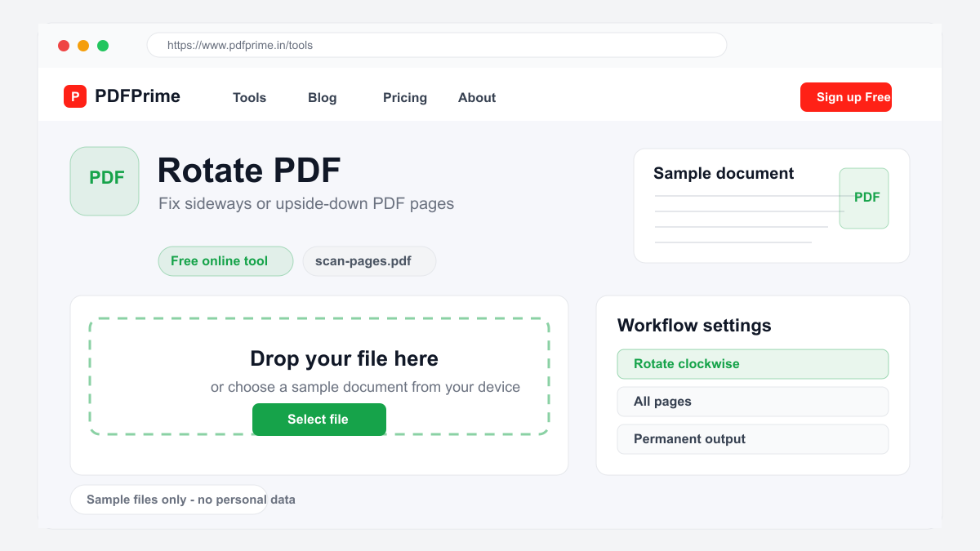The height and width of the screenshot is (551, 980).
Task: Click the Fix sideways or upside-down subtitle
Action: [x=306, y=203]
